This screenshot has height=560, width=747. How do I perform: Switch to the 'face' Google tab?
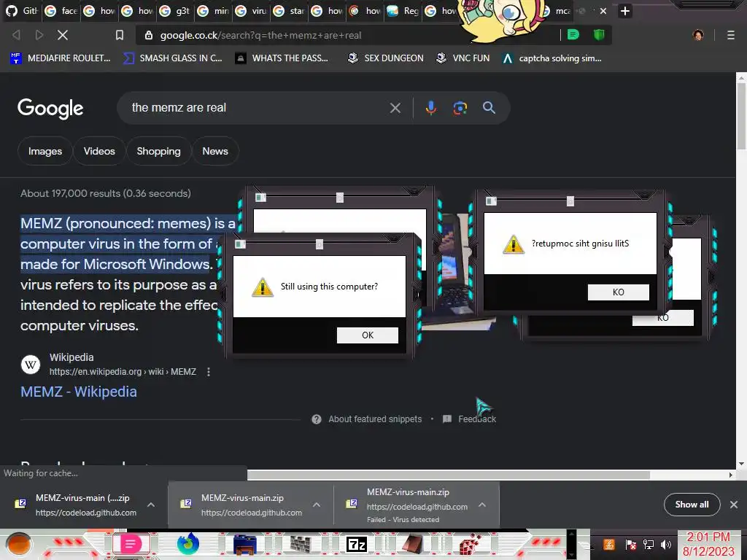(x=61, y=11)
